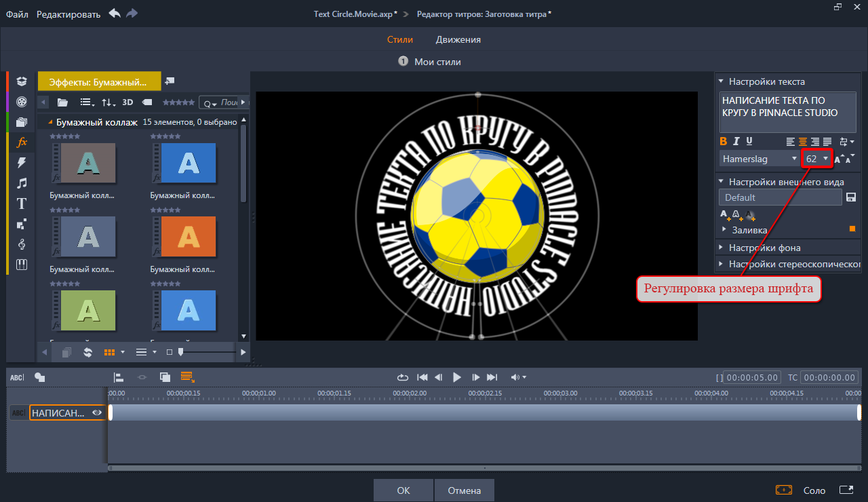The width and height of the screenshot is (868, 502).
Task: Open the treble clef ScoreFitter category
Action: pos(22,244)
